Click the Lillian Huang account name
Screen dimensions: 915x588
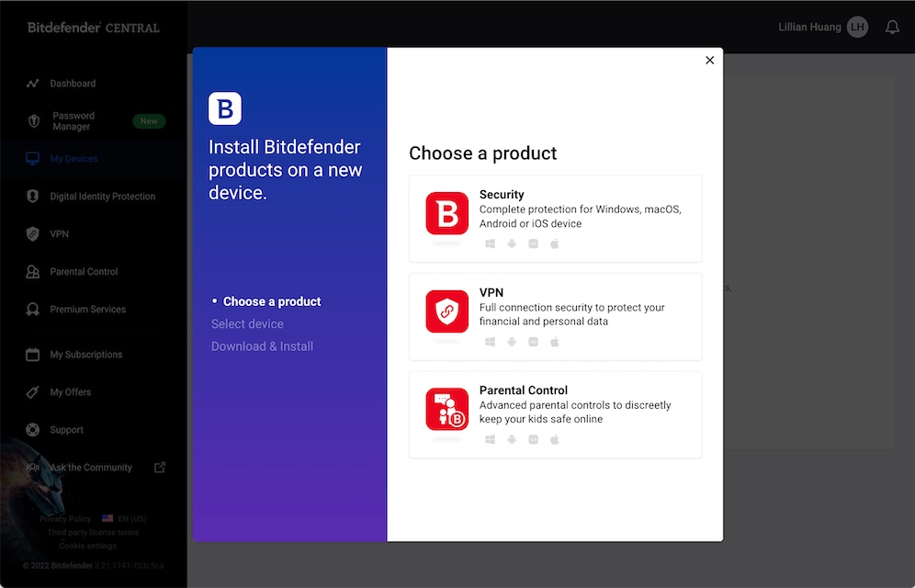pos(810,27)
